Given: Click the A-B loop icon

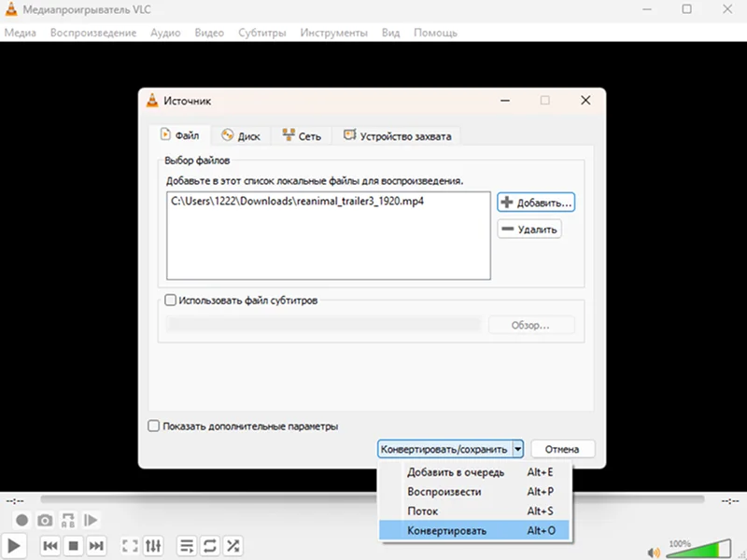Looking at the screenshot, I should click(68, 520).
